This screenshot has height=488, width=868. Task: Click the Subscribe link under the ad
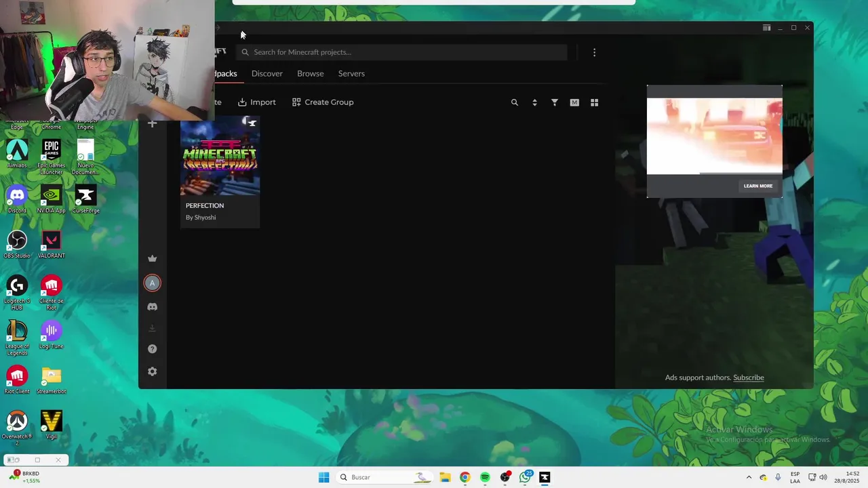pos(748,378)
